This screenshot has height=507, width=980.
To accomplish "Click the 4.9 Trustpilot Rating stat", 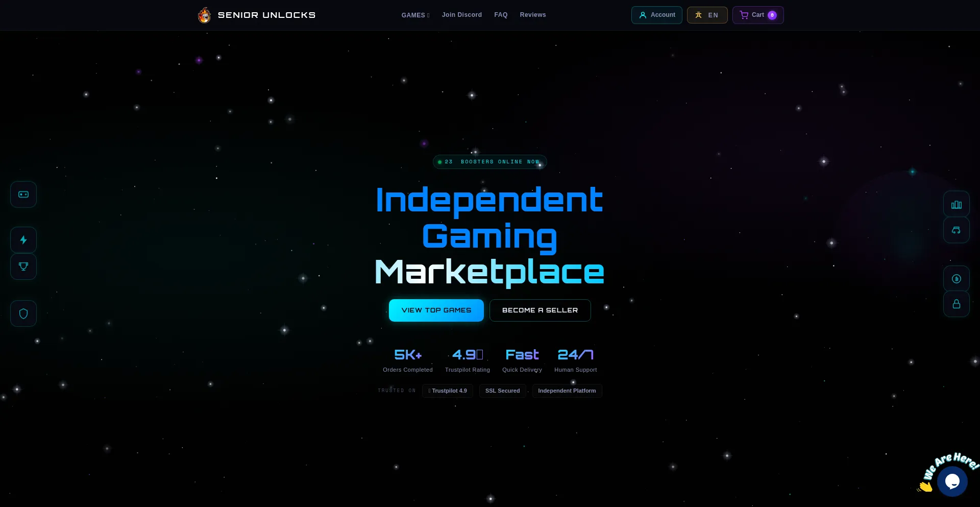I will tap(468, 360).
